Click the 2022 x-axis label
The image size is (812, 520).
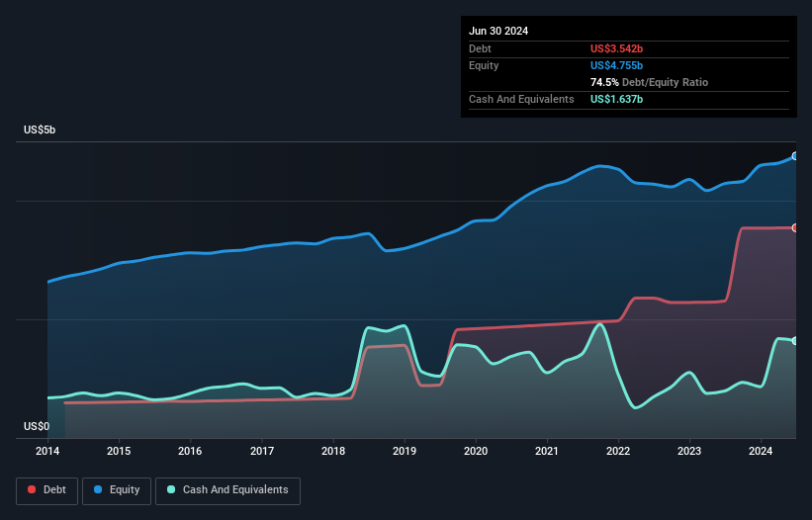[x=618, y=451]
